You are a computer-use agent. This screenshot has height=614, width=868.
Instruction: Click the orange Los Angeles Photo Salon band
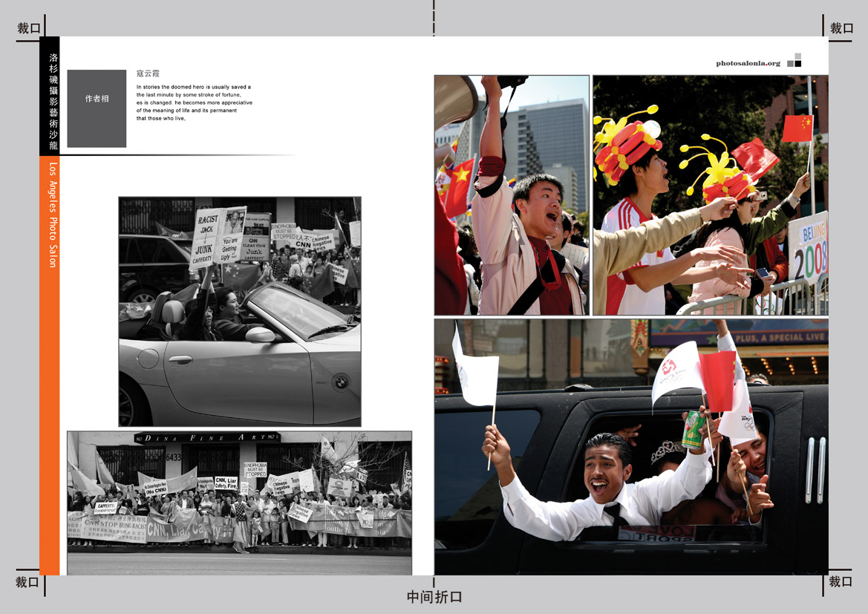(x=50, y=364)
